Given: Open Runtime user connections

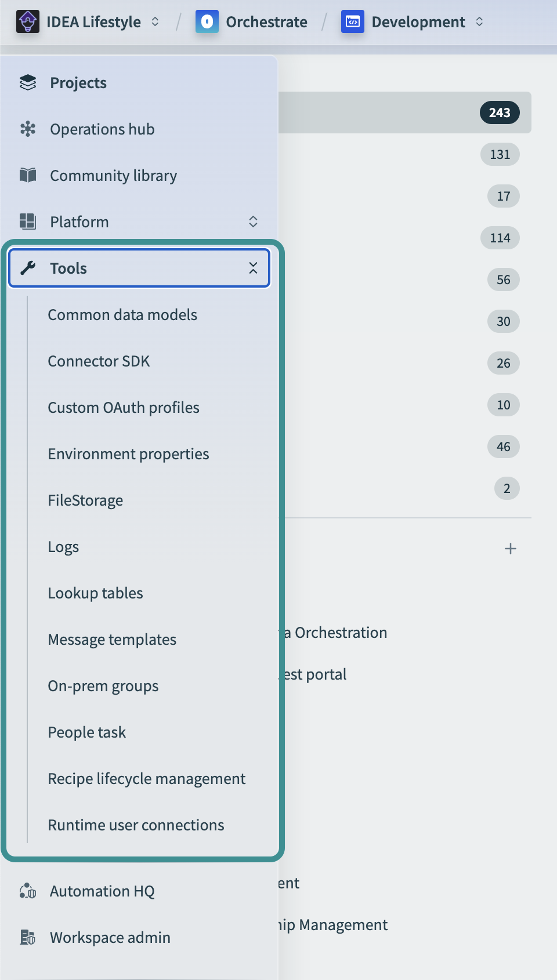Looking at the screenshot, I should pyautogui.click(x=136, y=825).
